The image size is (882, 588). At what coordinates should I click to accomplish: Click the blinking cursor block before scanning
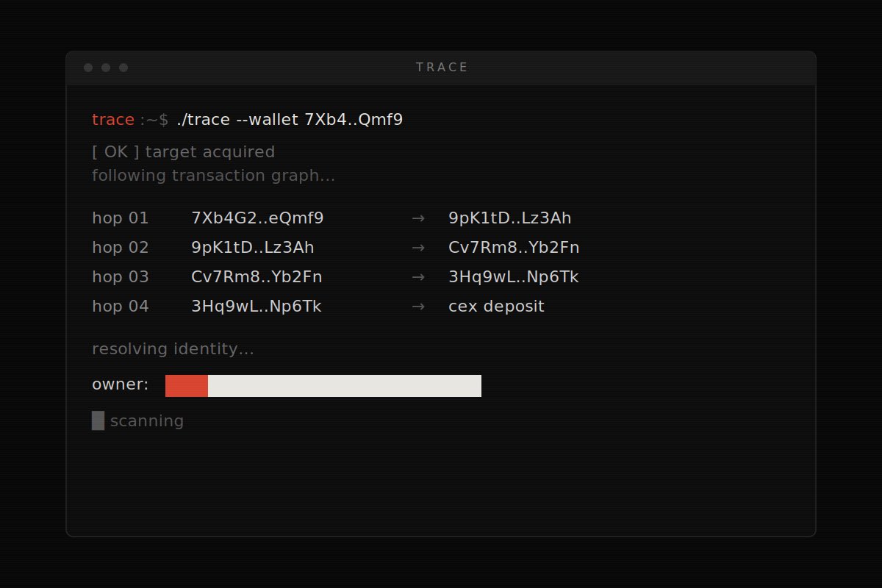point(98,420)
